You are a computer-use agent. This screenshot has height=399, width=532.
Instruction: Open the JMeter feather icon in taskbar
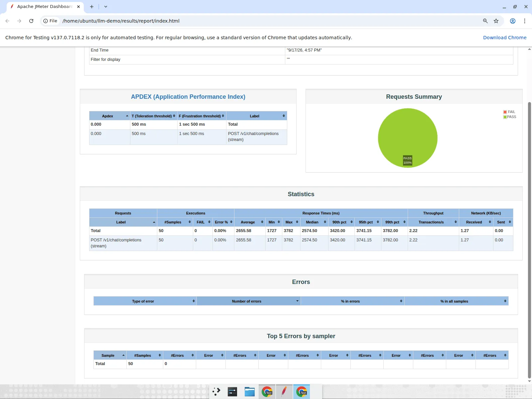click(284, 392)
